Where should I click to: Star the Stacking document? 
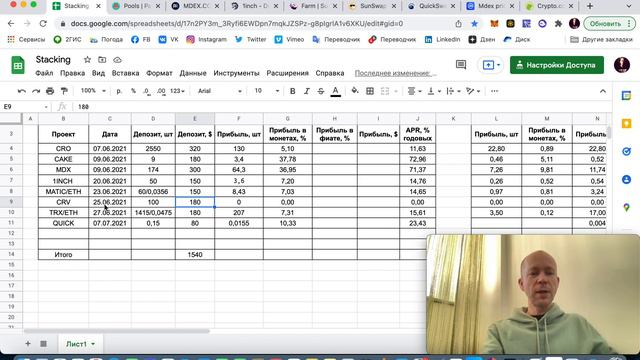coord(87,60)
